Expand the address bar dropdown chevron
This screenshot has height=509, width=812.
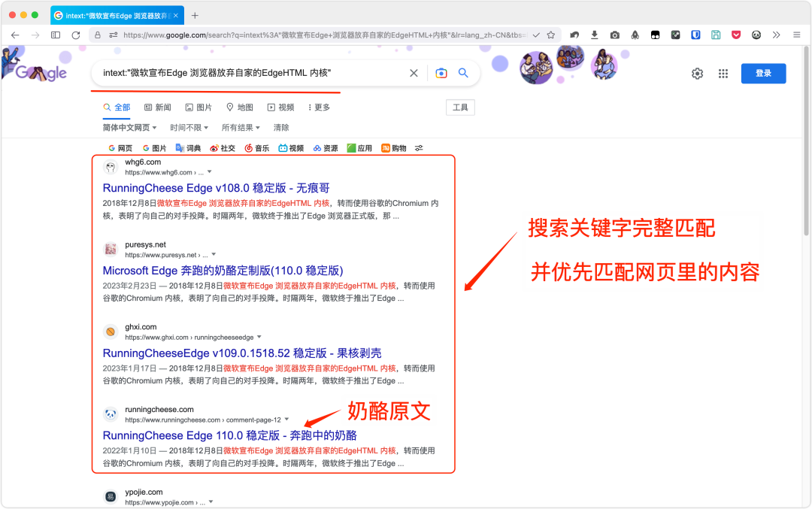pos(536,35)
